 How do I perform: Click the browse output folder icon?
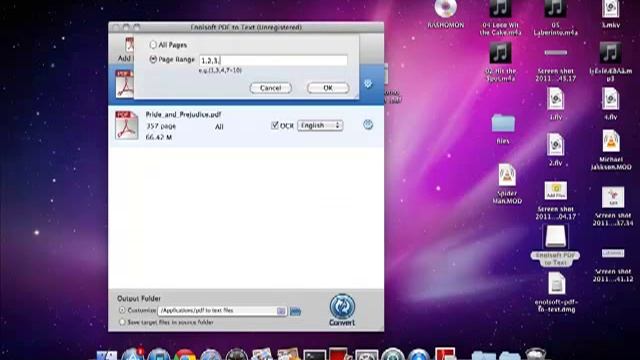pyautogui.click(x=295, y=311)
